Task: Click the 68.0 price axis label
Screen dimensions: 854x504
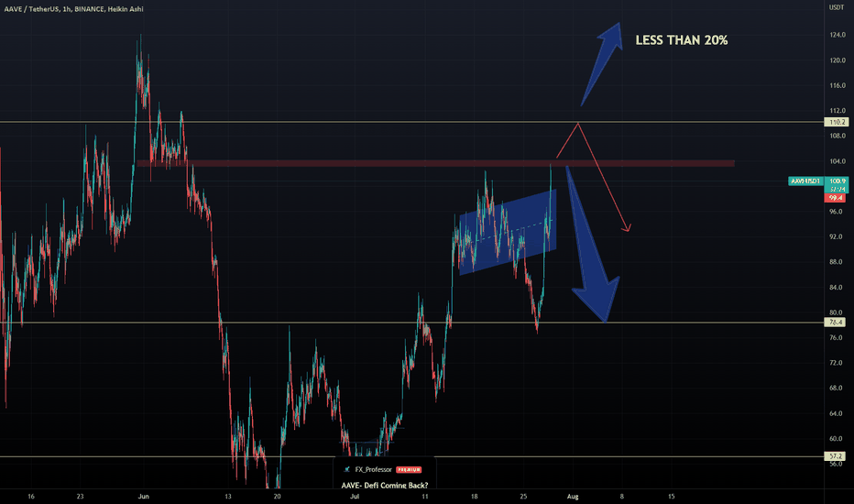Action: [836, 388]
